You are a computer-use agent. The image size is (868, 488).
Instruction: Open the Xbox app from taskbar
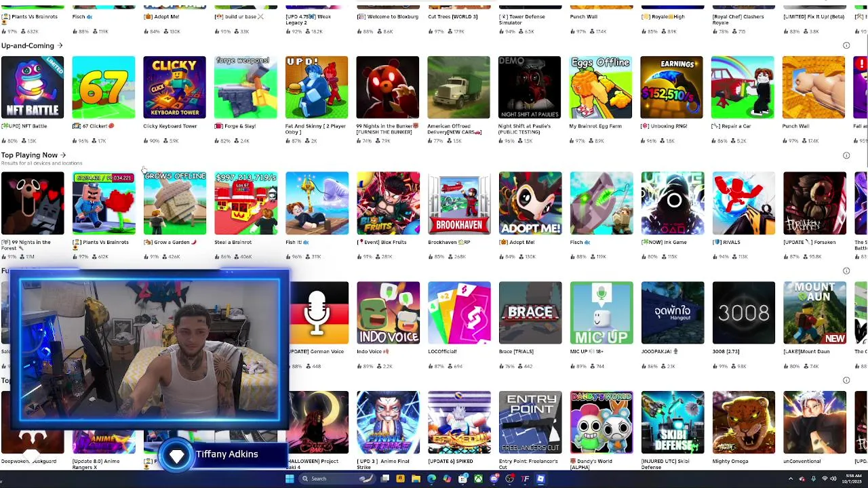pyautogui.click(x=478, y=479)
